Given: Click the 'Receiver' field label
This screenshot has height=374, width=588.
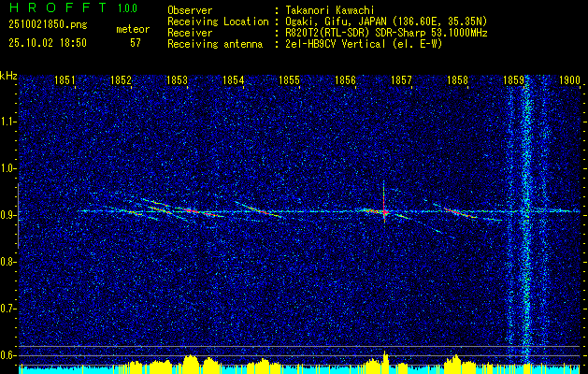Looking at the screenshot, I should (x=190, y=33).
